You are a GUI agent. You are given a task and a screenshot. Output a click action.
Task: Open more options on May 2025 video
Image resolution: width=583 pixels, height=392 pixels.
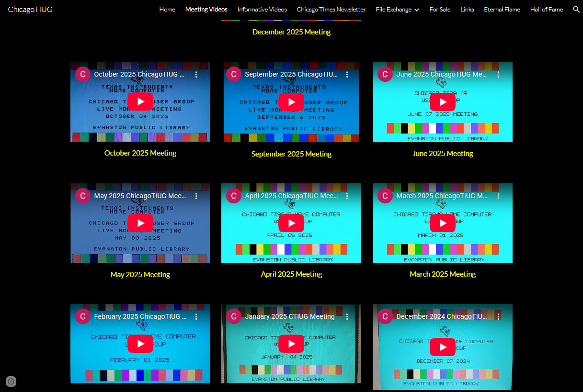point(196,196)
